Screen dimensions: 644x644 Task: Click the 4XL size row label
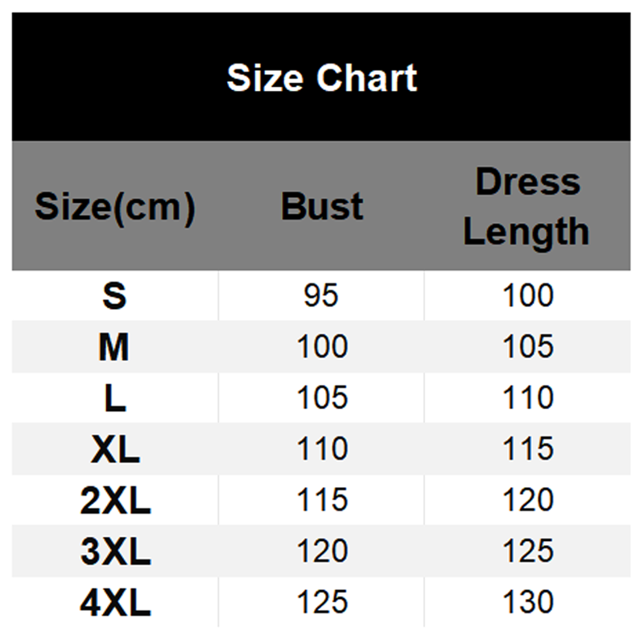click(x=115, y=602)
